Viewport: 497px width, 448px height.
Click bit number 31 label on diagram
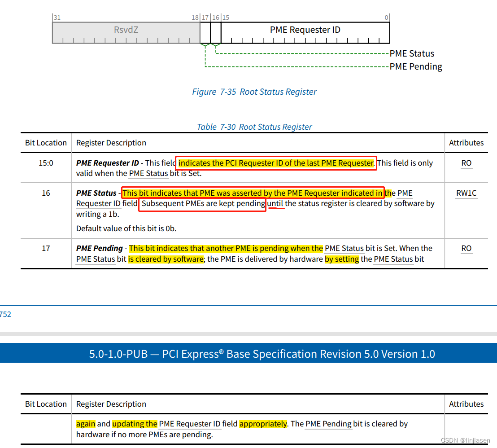(57, 18)
